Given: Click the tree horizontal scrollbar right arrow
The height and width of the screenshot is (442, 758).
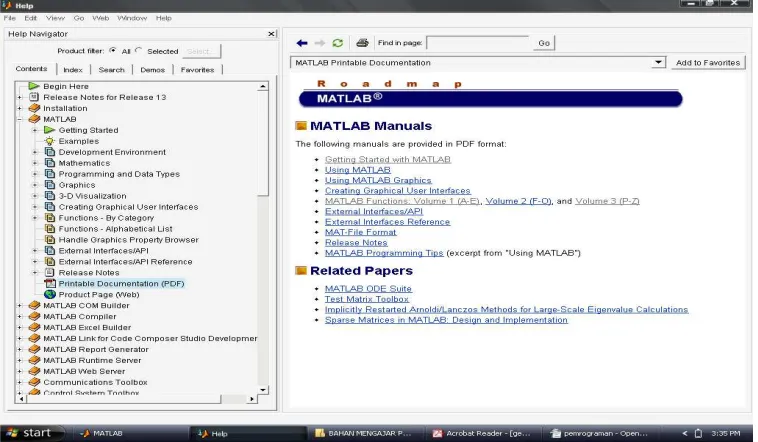Looking at the screenshot, I should coord(251,399).
